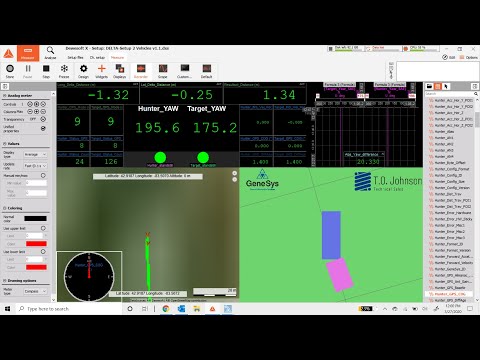Toggle Transparency OFF control
The height and width of the screenshot is (360, 480).
click(x=43, y=119)
